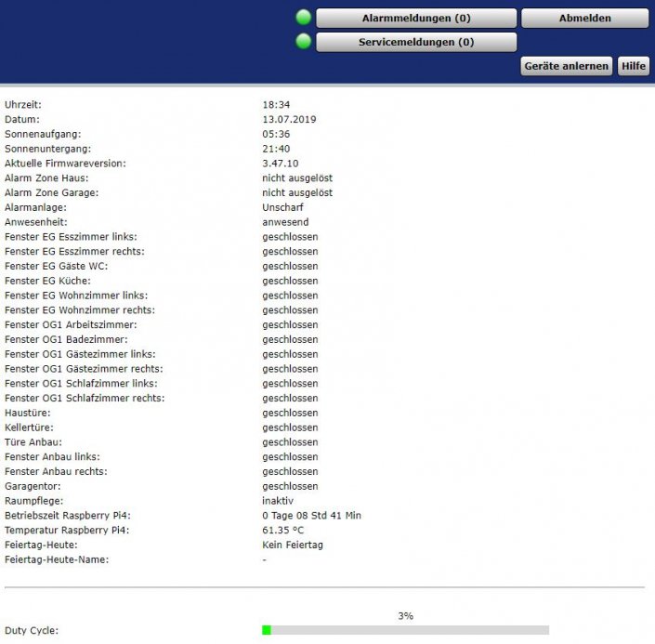Click the Alarm Zone Haus label
The image size is (655, 644).
pos(45,178)
